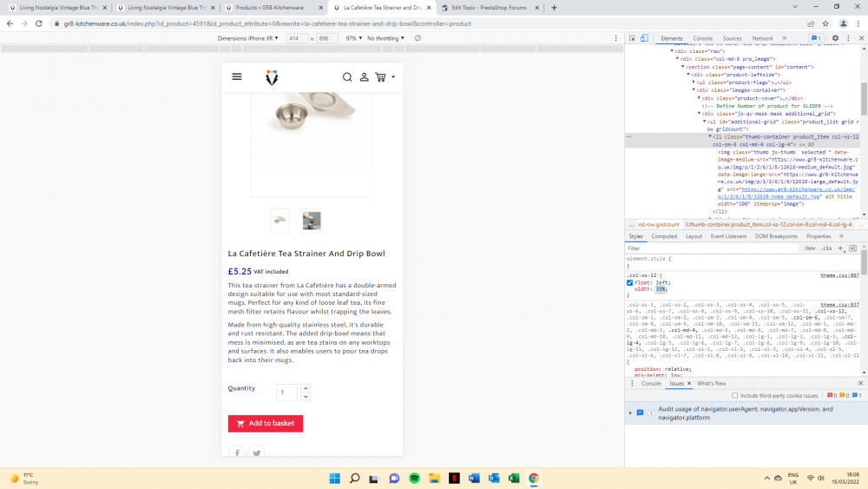Add a new style rule plus icon
Image resolution: width=868 pixels, height=489 pixels.
pos(840,248)
